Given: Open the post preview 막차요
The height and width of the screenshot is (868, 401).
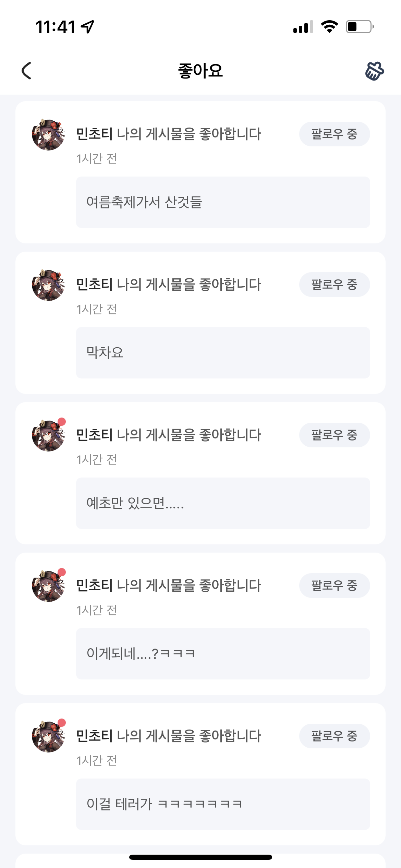Looking at the screenshot, I should pyautogui.click(x=223, y=353).
